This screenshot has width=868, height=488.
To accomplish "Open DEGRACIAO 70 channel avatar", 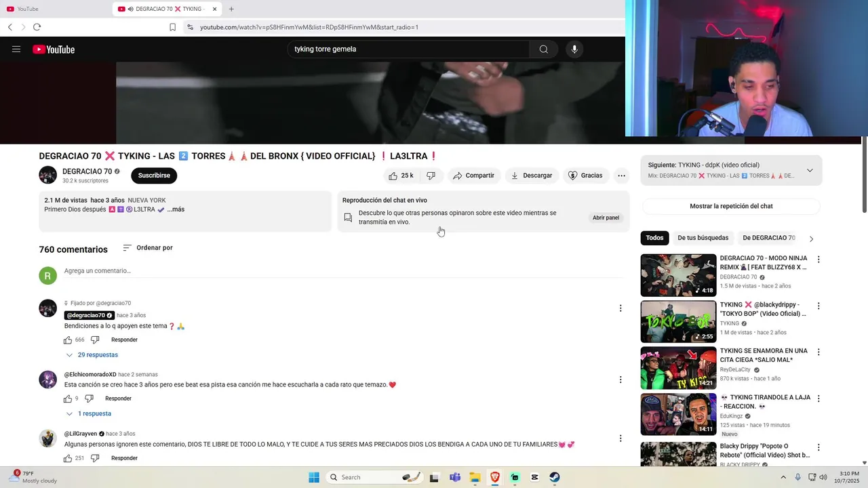I will [x=47, y=175].
